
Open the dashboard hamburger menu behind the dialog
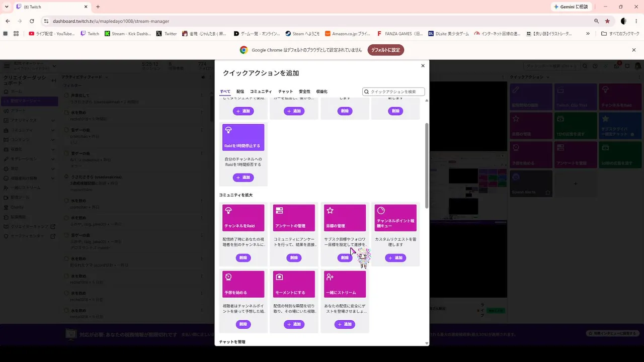pyautogui.click(x=7, y=66)
